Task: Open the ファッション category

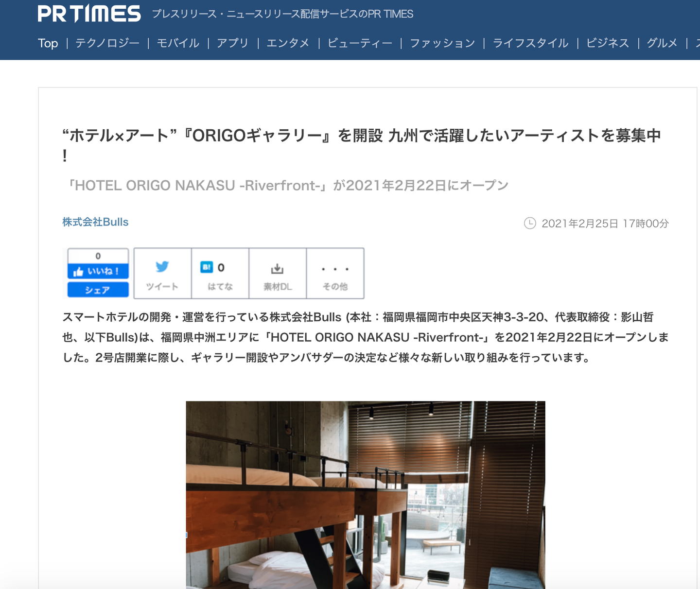Action: tap(442, 43)
